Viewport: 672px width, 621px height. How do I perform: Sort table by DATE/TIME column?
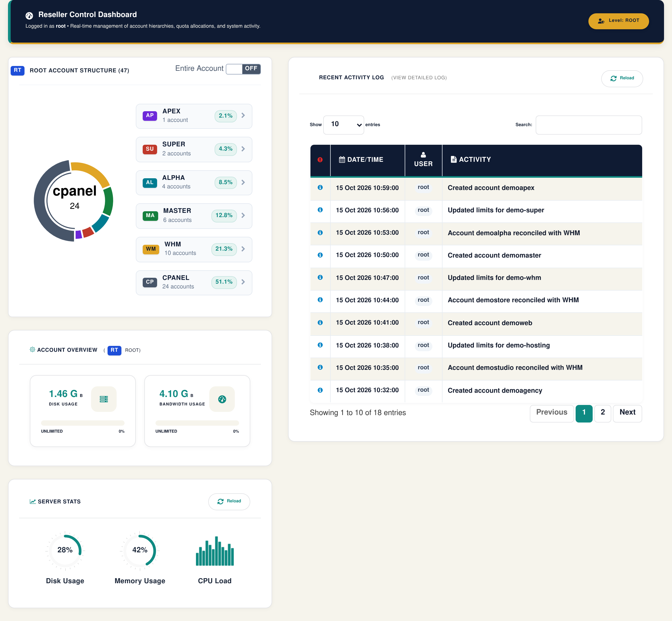tap(367, 160)
